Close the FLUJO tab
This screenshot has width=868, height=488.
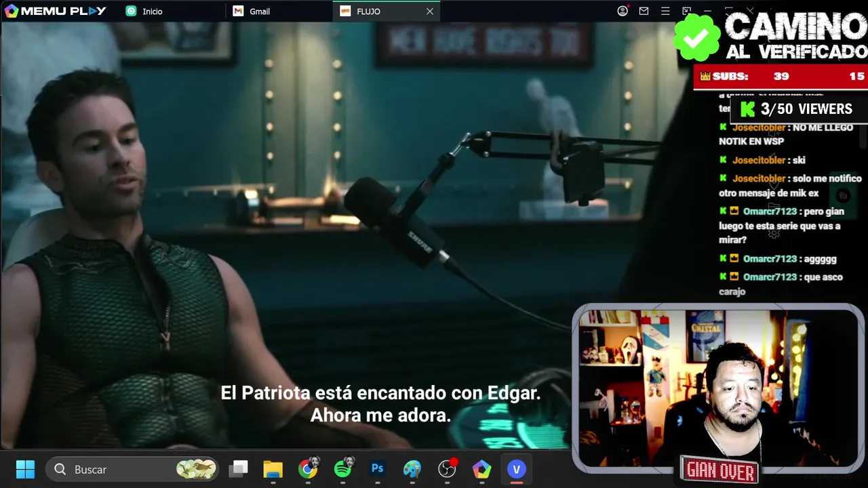[x=430, y=11]
